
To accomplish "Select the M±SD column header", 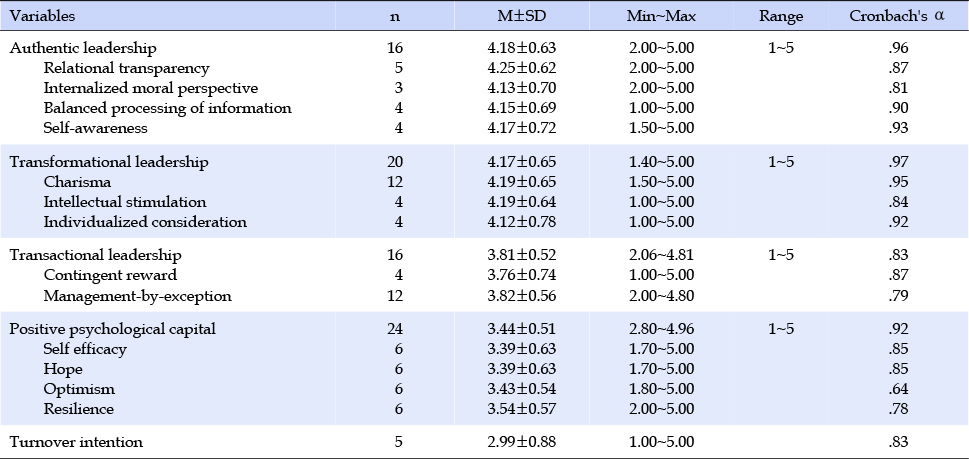I will [522, 17].
